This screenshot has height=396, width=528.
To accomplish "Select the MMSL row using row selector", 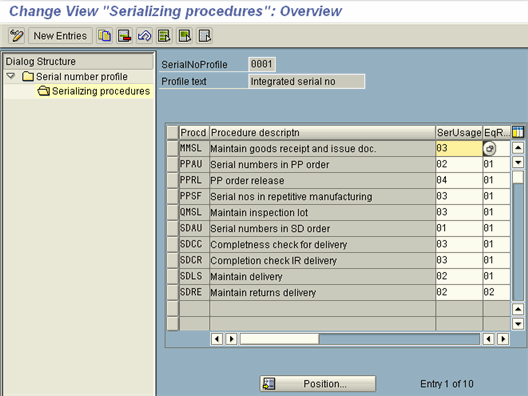I will (172, 148).
